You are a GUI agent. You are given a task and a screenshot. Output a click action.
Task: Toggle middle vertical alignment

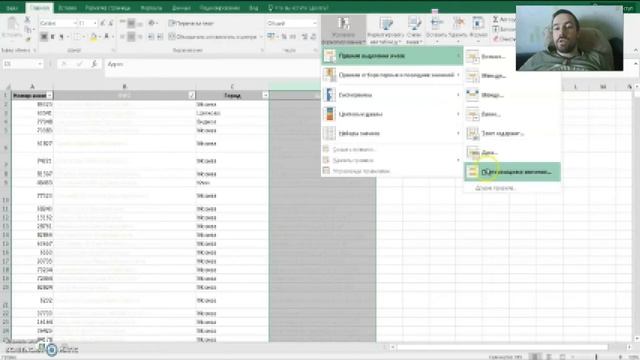point(131,23)
